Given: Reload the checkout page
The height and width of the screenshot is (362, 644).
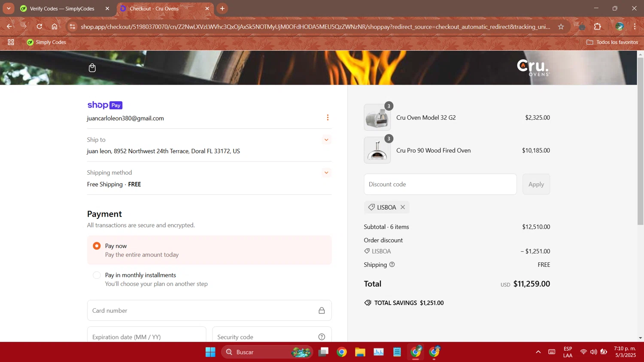Looking at the screenshot, I should 39,27.
